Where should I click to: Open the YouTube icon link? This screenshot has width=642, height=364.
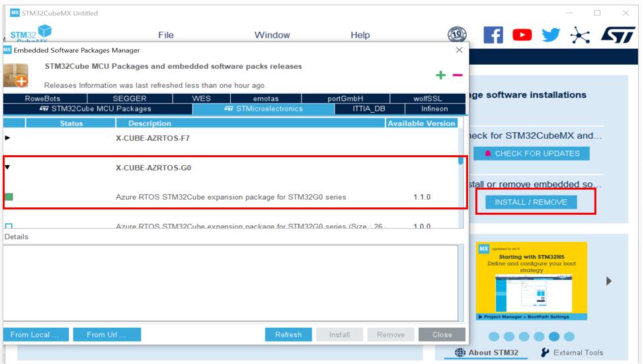point(522,35)
